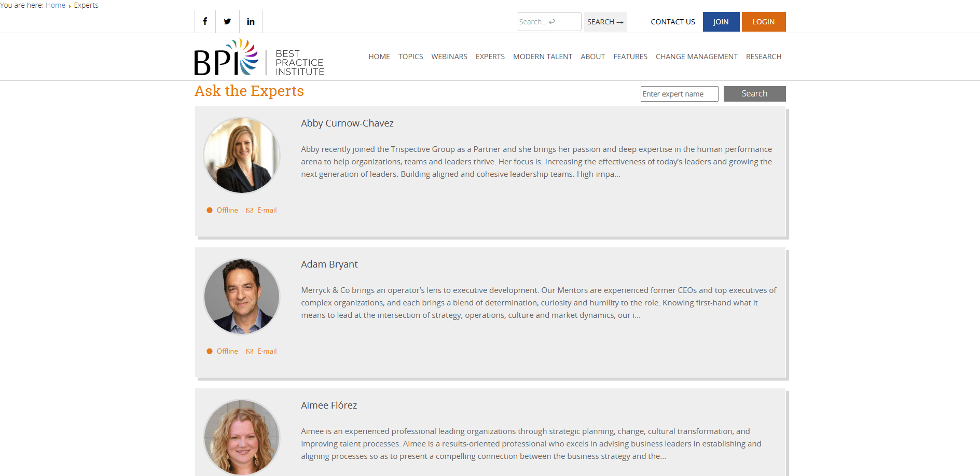
Task: Open the Facebook social icon
Action: tap(205, 21)
